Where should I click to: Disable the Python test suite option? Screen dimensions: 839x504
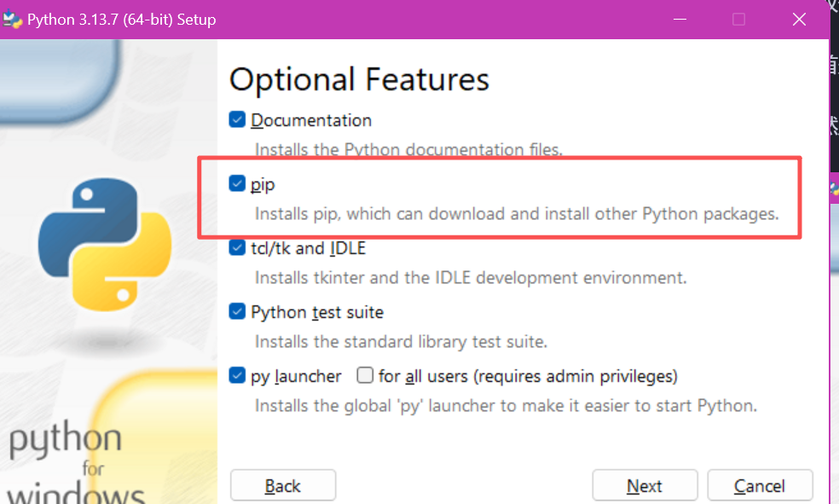coord(237,312)
